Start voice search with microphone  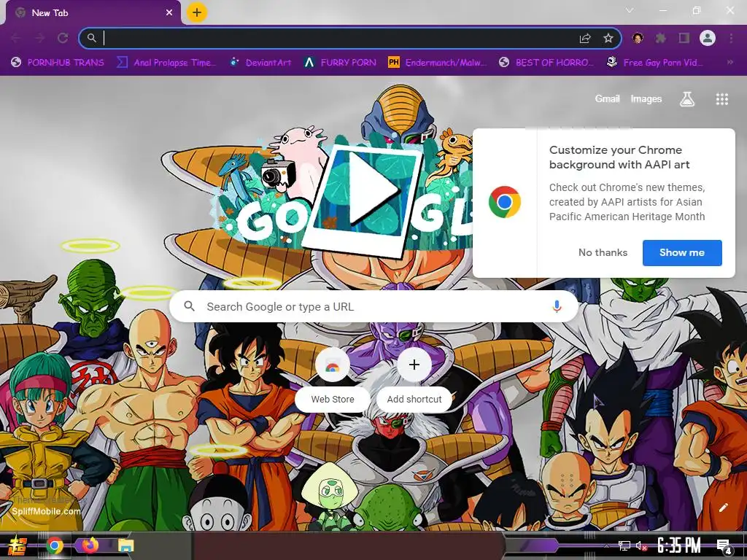pyautogui.click(x=557, y=307)
